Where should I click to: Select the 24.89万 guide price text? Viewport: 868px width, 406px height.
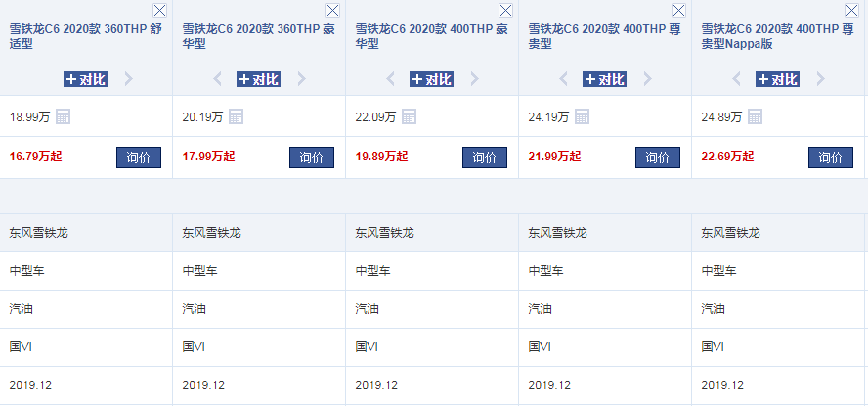(721, 116)
